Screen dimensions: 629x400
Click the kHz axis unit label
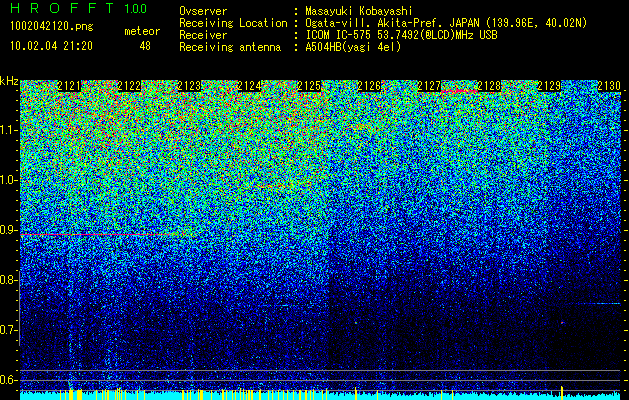(9, 82)
